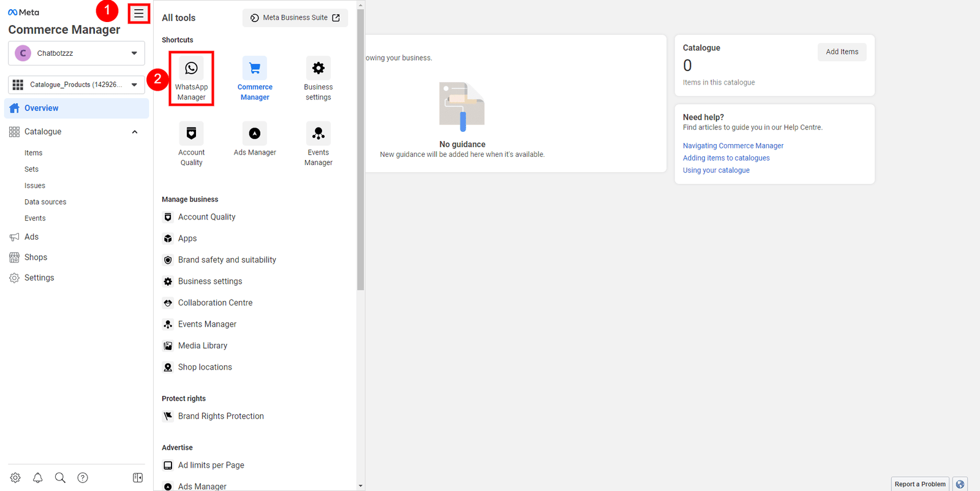Collapse the Catalogue section in sidebar

pos(135,132)
